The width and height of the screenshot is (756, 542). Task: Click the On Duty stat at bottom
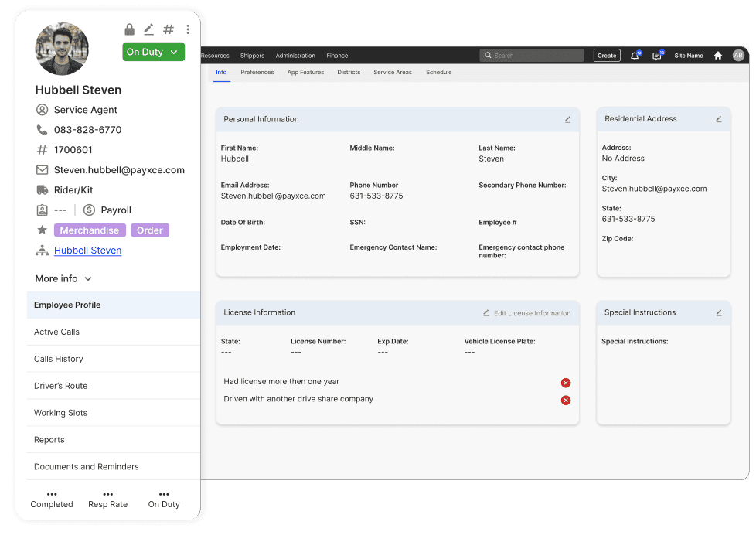tap(164, 500)
